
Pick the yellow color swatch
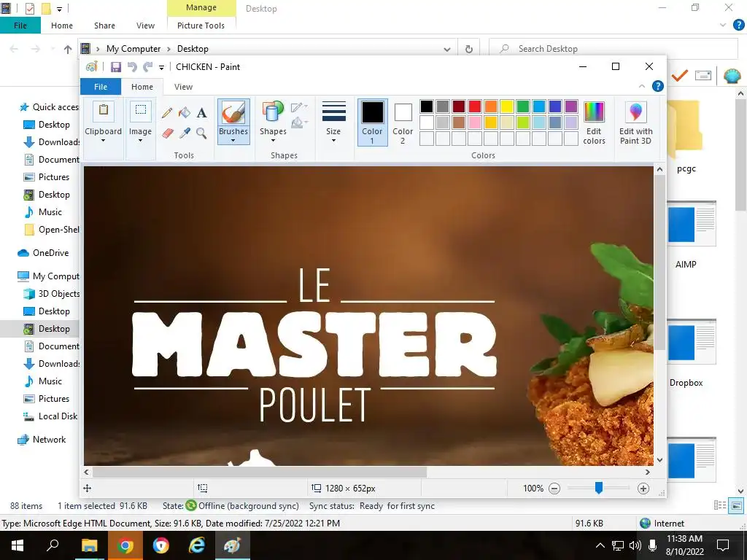tap(507, 106)
